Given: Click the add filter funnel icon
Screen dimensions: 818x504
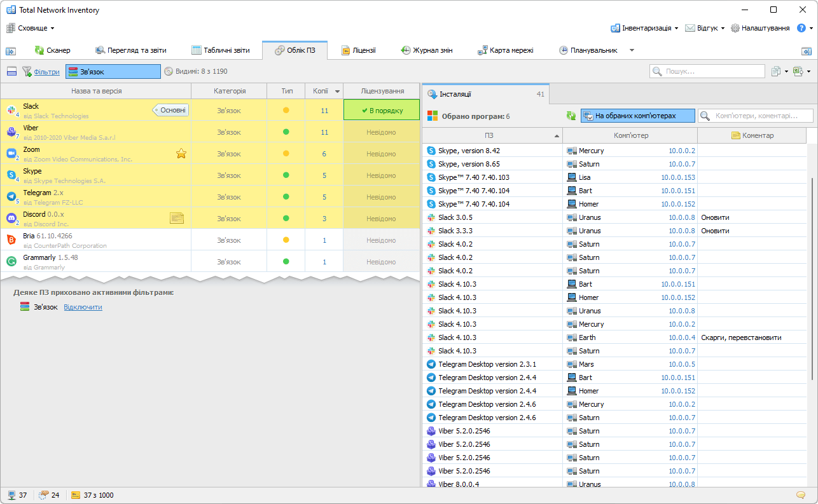Looking at the screenshot, I should pos(27,72).
